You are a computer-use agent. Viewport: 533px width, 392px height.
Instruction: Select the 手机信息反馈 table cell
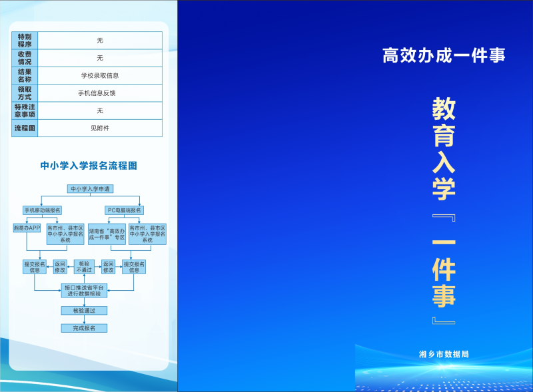[x=100, y=93]
